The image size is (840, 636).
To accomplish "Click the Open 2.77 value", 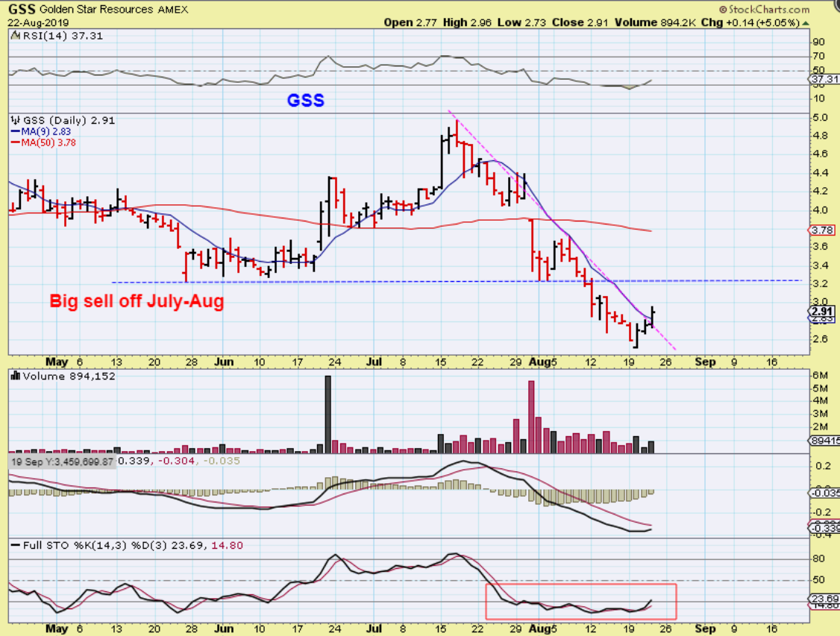I will pos(410,22).
